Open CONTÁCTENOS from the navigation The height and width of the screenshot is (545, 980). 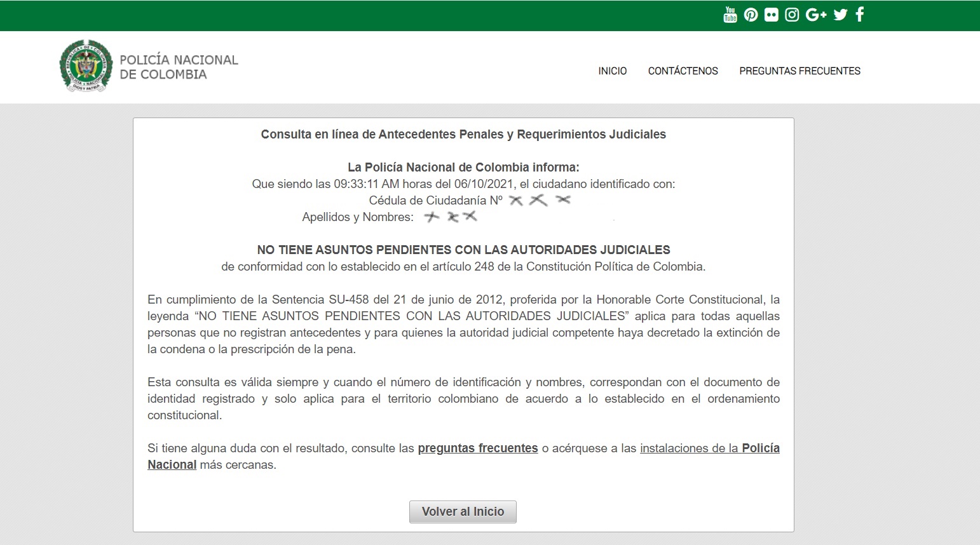click(683, 71)
